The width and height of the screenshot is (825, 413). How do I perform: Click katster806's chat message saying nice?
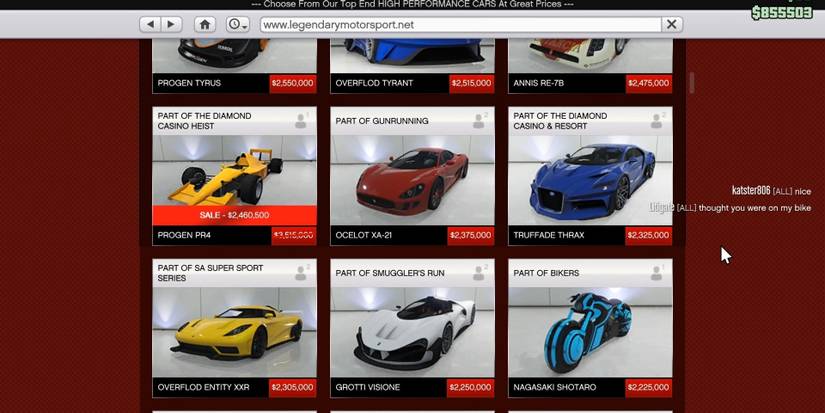[771, 191]
